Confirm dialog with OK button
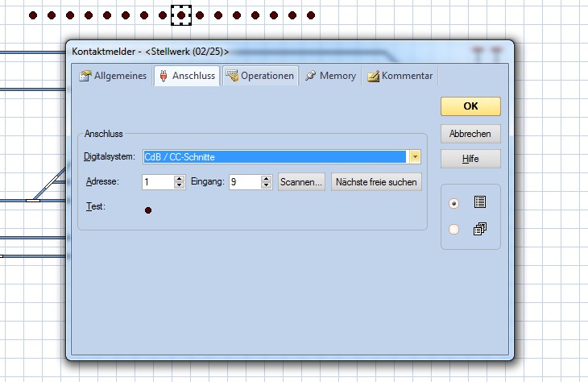Image resolution: width=588 pixels, height=382 pixels. pyautogui.click(x=470, y=106)
